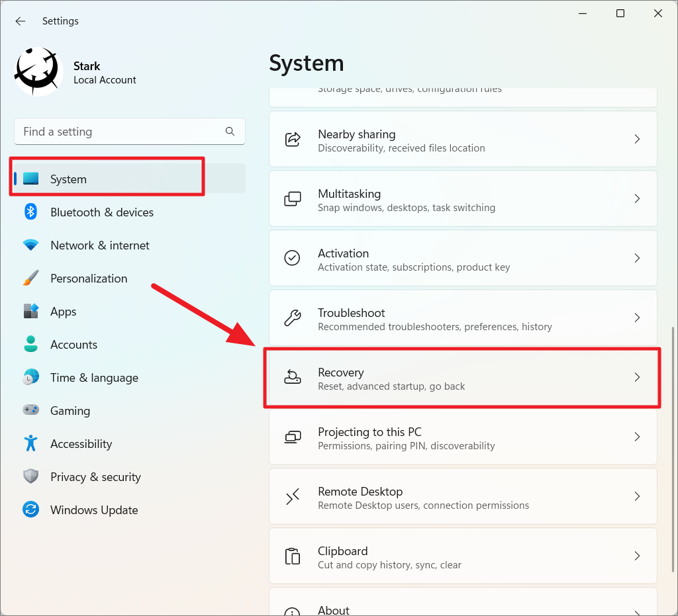This screenshot has height=616, width=678.
Task: Click the Recovery restore icon
Action: click(292, 377)
